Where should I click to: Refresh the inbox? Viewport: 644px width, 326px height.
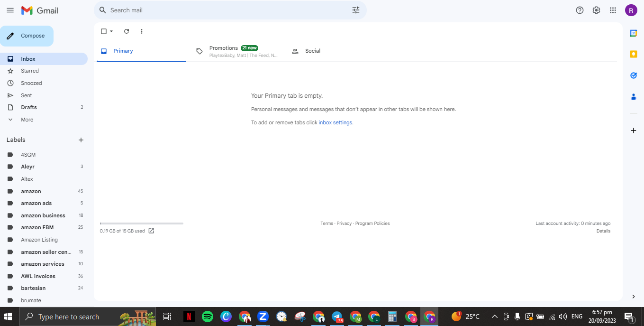click(127, 31)
